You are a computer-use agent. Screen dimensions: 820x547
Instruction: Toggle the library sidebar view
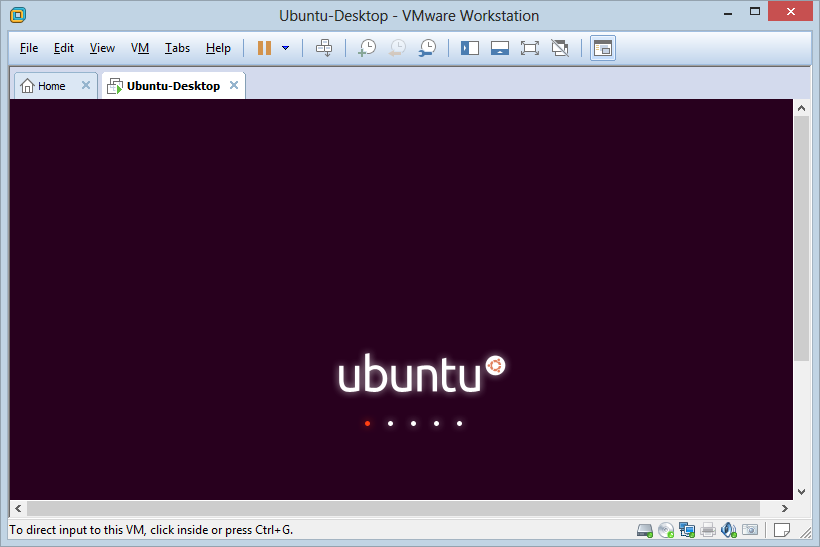(470, 48)
